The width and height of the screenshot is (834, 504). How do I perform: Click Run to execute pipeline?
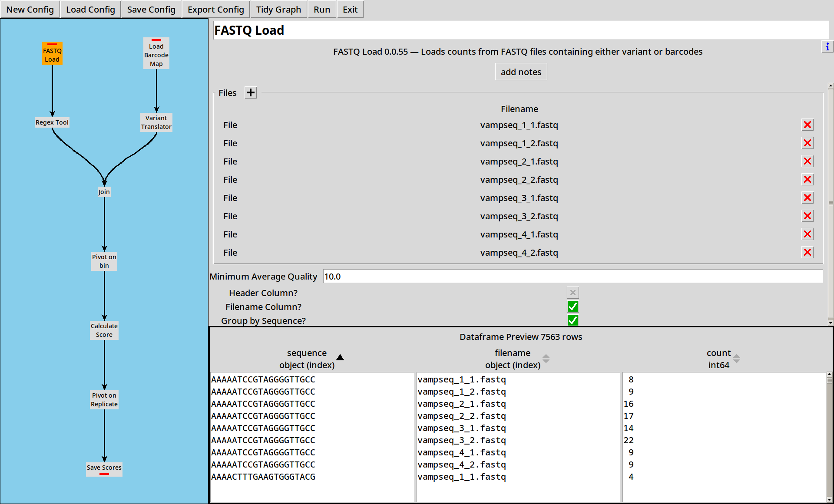coord(322,10)
